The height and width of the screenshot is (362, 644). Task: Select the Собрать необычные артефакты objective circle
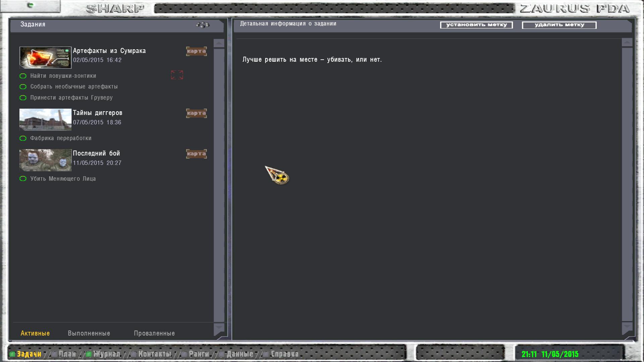(23, 87)
